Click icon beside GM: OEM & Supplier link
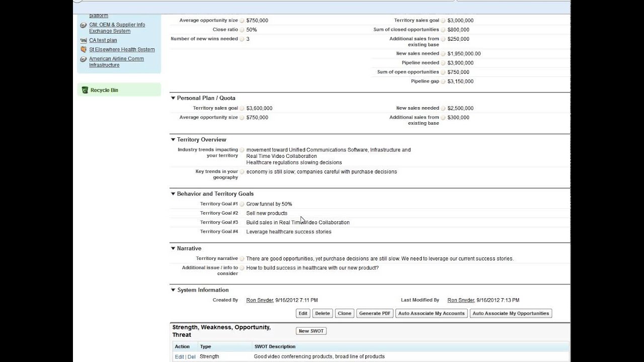Viewport: 644px width, 362px height. click(x=84, y=25)
